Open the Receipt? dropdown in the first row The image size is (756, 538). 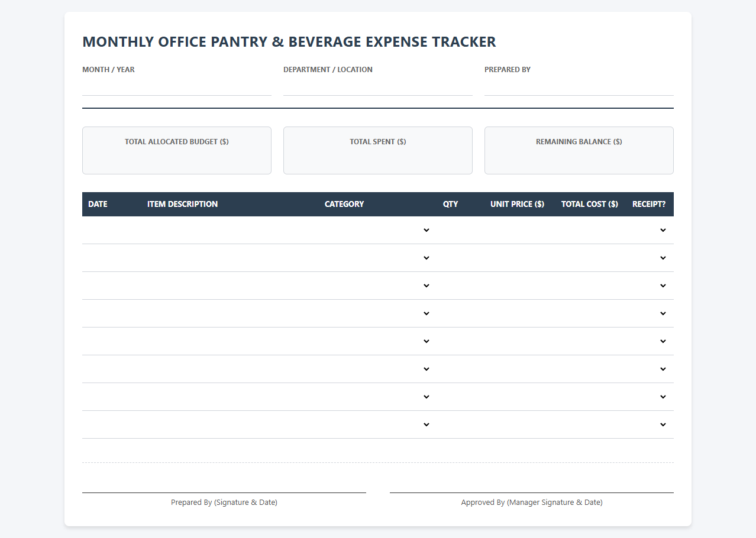(x=650, y=230)
